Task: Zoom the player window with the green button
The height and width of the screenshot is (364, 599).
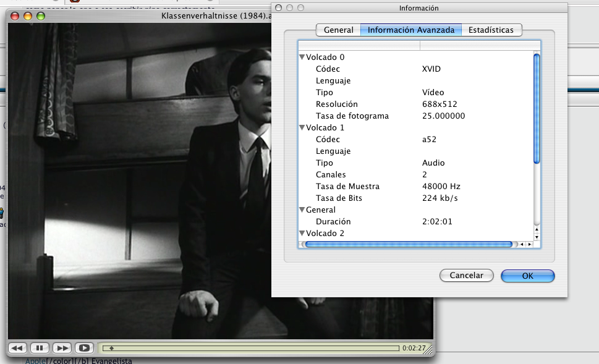Action: pyautogui.click(x=41, y=16)
